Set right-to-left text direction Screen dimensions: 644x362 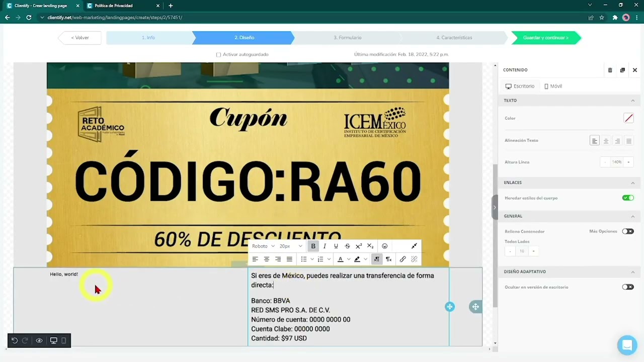click(x=388, y=259)
